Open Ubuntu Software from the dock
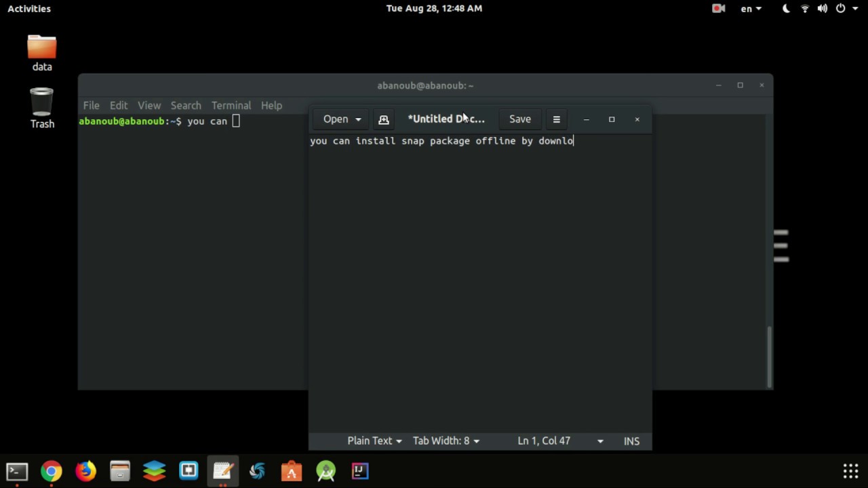The width and height of the screenshot is (868, 488). tap(292, 471)
